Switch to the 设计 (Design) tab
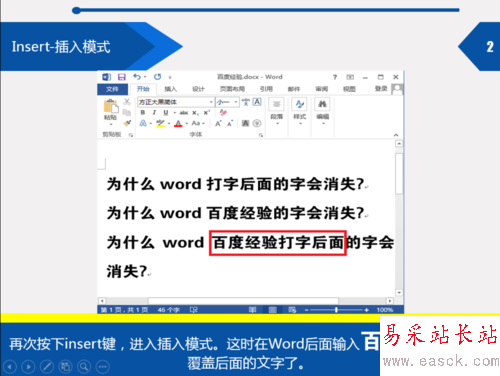The width and height of the screenshot is (500, 376). [x=198, y=89]
